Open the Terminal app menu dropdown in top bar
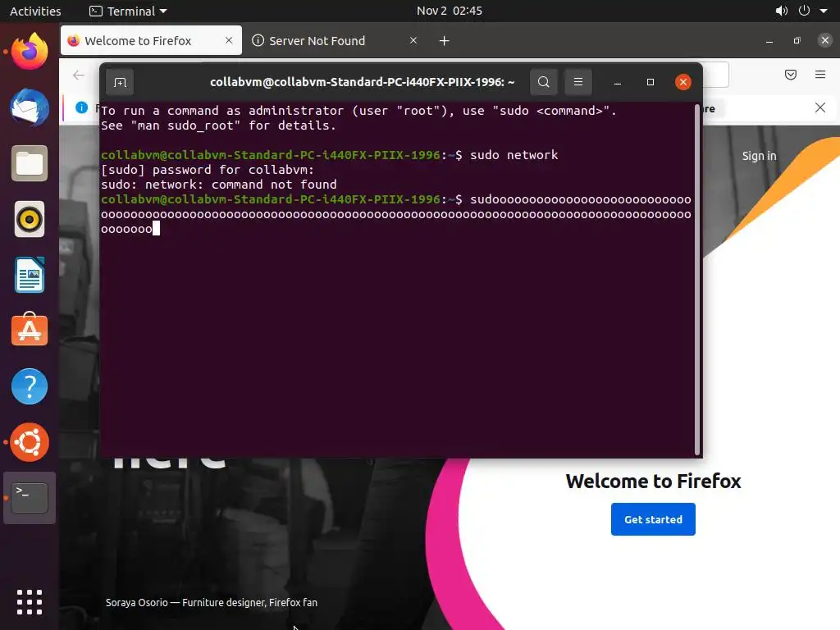 (x=128, y=11)
